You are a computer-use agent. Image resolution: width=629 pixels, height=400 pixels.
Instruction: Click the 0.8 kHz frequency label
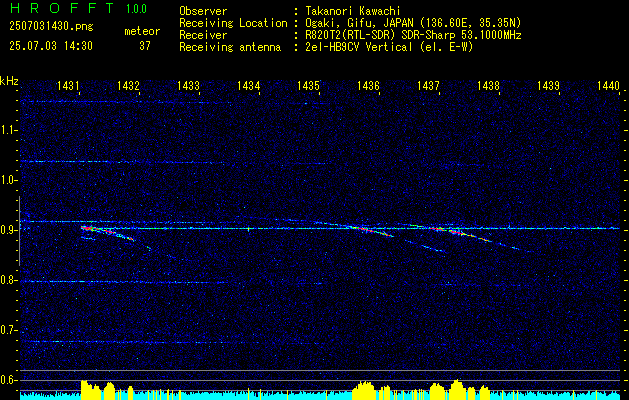click(x=7, y=280)
